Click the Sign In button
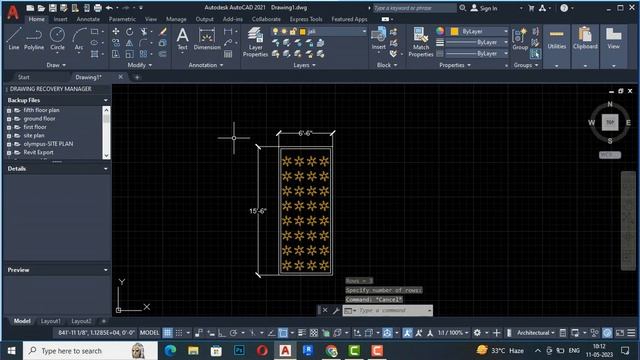The height and width of the screenshot is (360, 640). point(484,8)
